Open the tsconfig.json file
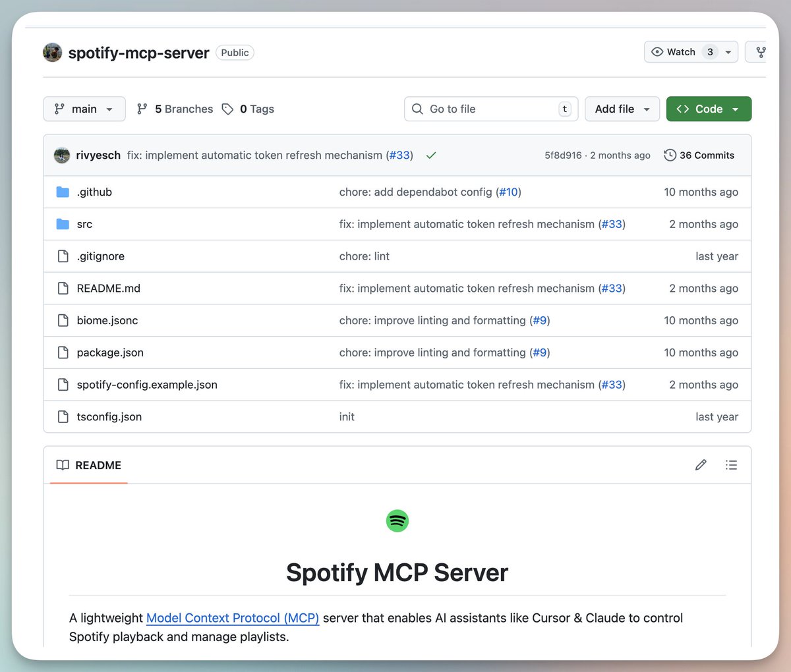Viewport: 791px width, 672px height. (x=109, y=416)
